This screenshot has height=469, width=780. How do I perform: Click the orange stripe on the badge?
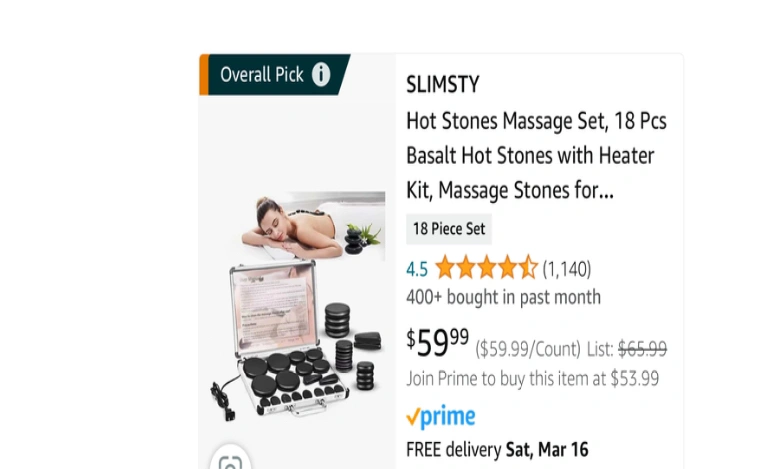203,75
